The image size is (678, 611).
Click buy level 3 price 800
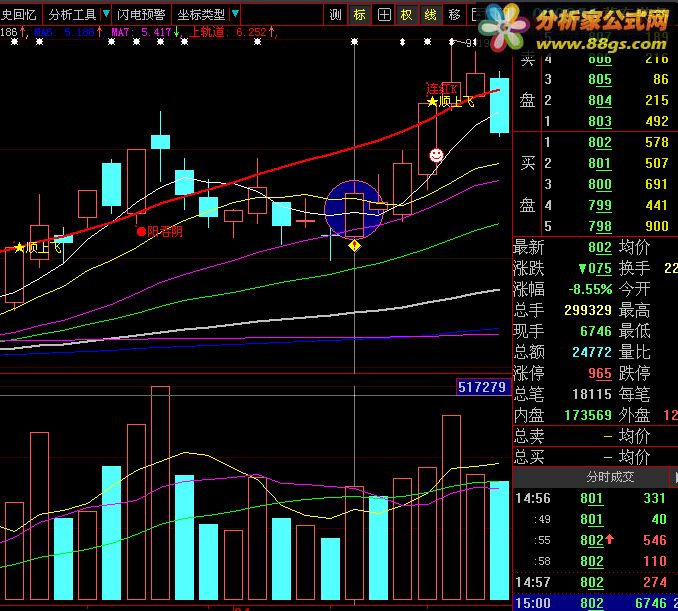pyautogui.click(x=600, y=185)
